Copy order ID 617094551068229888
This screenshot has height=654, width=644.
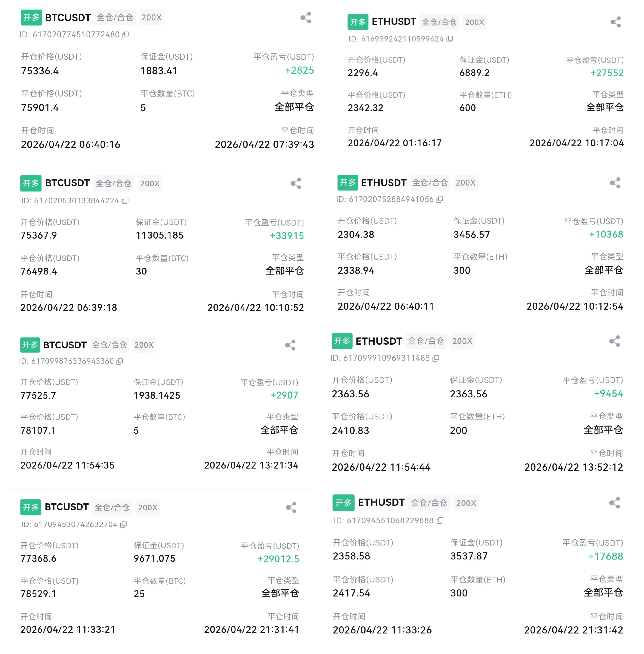[440, 521]
